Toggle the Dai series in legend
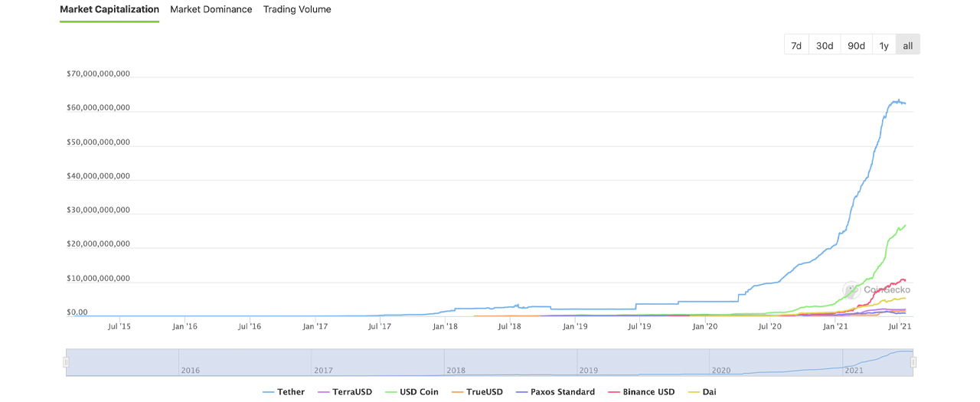 701,392
